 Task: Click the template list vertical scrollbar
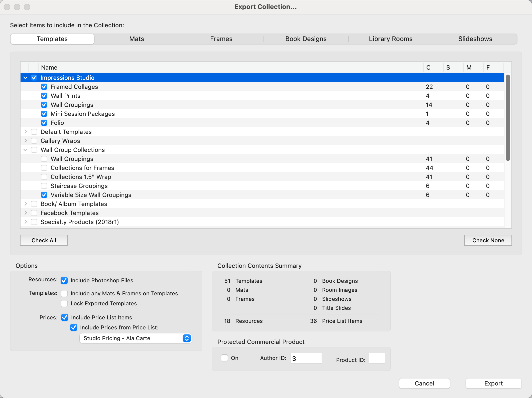click(508, 118)
